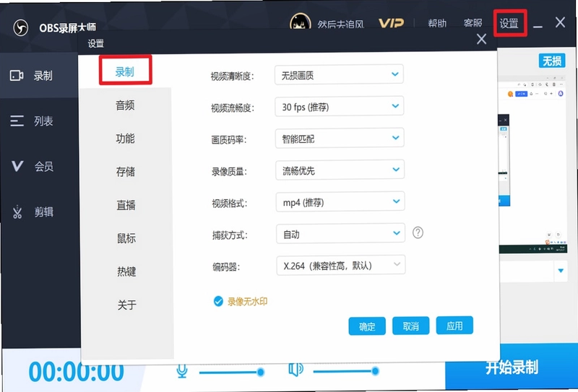Select the 录制 settings tab
Screen dimensions: 578x392
coord(125,71)
